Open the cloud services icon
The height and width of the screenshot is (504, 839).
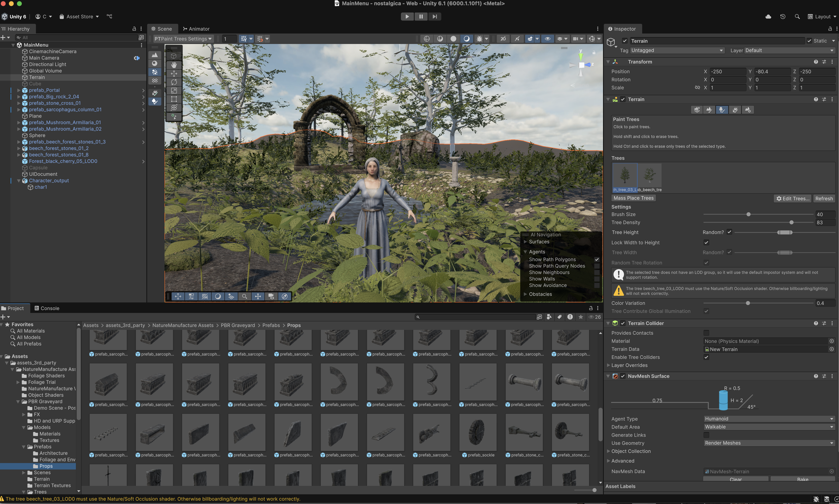(768, 16)
